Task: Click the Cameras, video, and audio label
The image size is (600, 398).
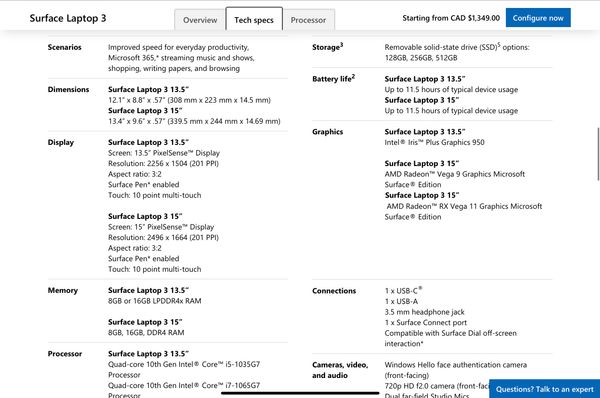Action: (340, 370)
